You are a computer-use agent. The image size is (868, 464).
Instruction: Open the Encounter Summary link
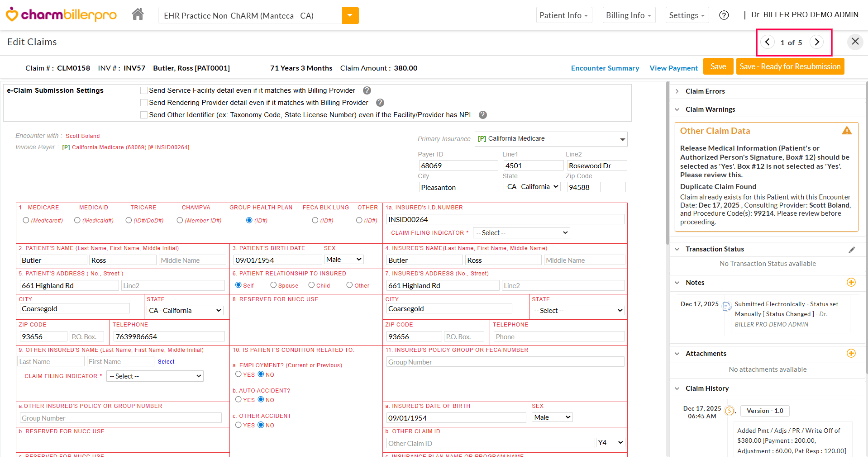(x=605, y=68)
